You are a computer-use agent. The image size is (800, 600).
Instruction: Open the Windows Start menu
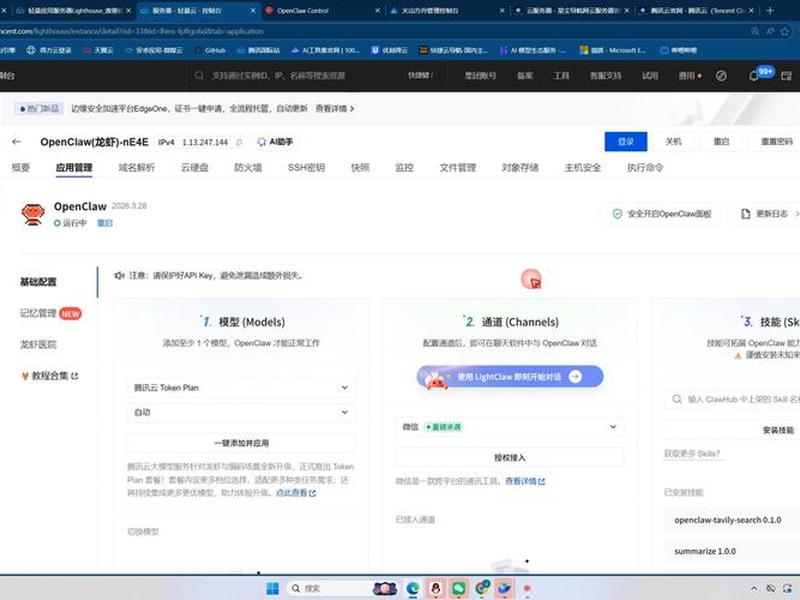point(273,588)
